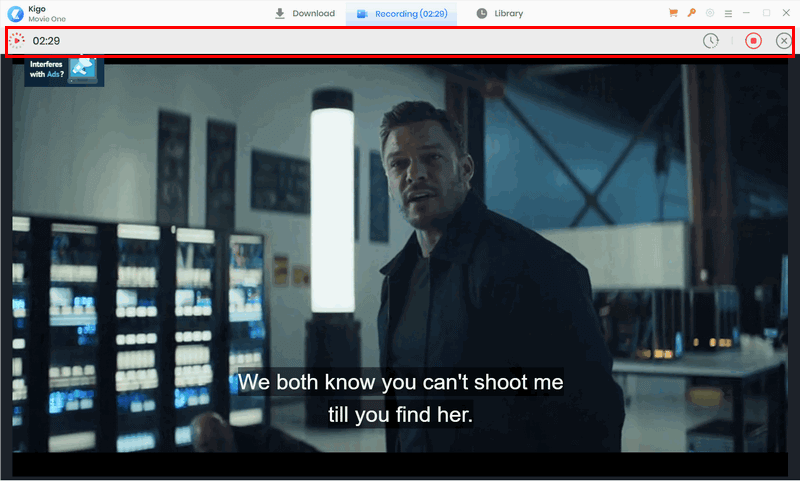Click the 02:29 recording timer text

point(46,41)
